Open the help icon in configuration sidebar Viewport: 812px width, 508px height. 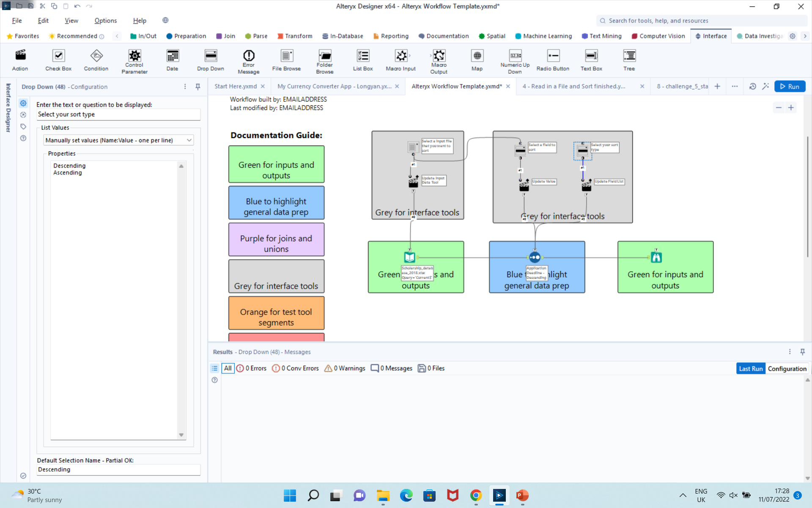coord(23,138)
